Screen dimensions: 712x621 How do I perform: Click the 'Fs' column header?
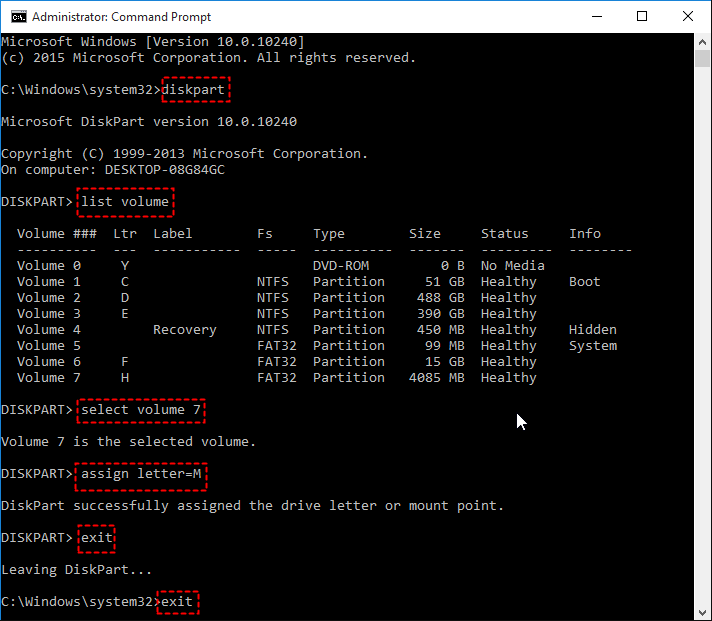(x=265, y=234)
